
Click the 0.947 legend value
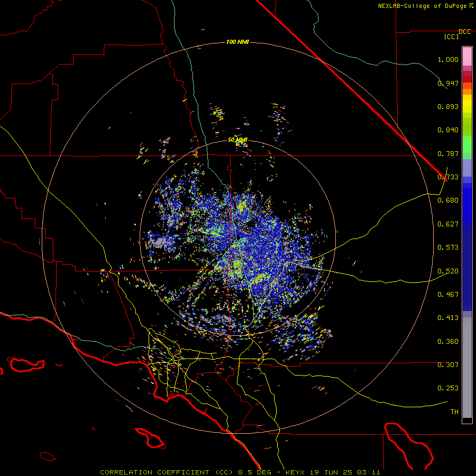tap(448, 83)
